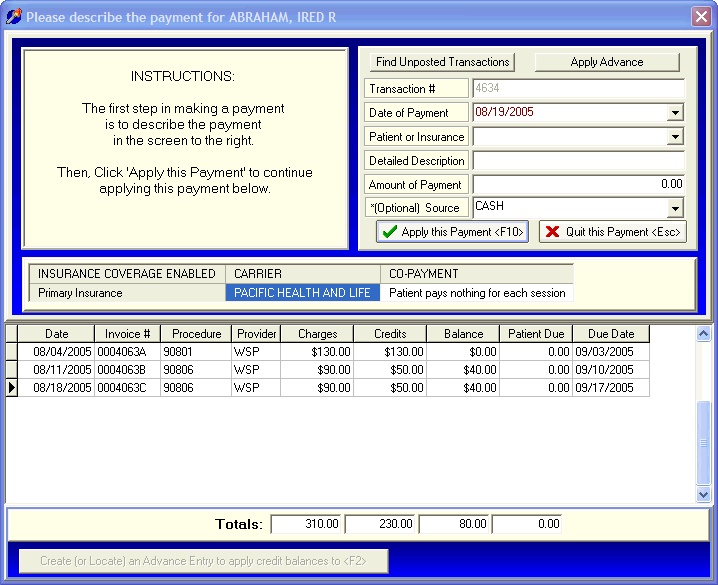Image resolution: width=718 pixels, height=585 pixels.
Task: Click the $0.00 balance cell
Action: pos(463,352)
